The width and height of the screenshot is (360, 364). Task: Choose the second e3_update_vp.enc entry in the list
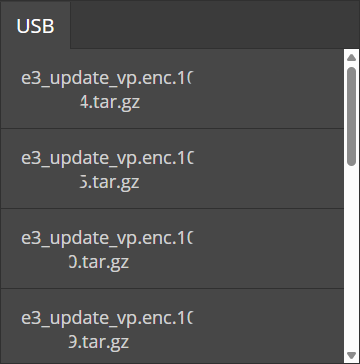172,169
